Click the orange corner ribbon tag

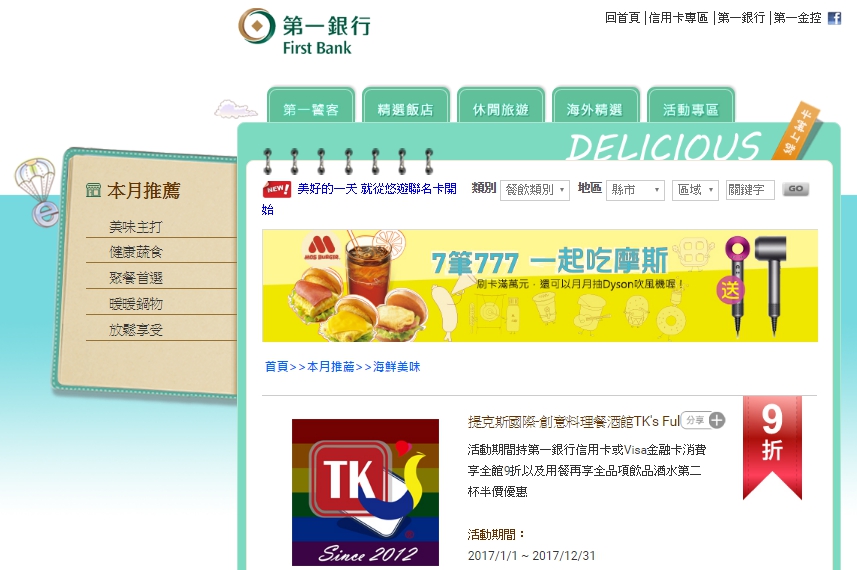pos(797,131)
